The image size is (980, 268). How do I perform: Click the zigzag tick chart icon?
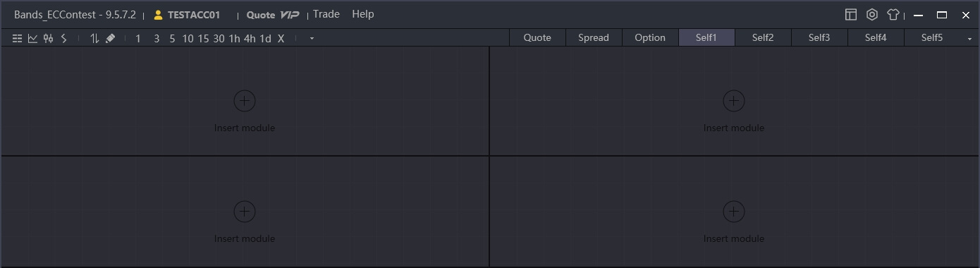[x=63, y=39]
